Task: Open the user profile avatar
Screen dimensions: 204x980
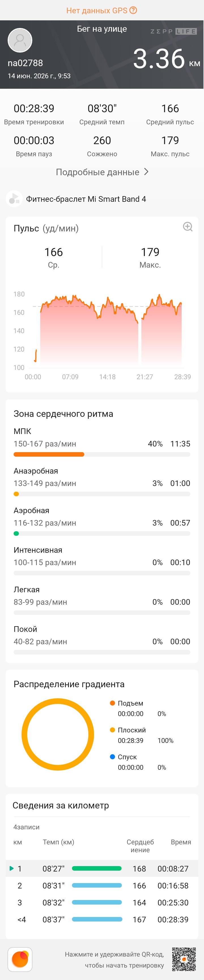Action: pos(20,40)
